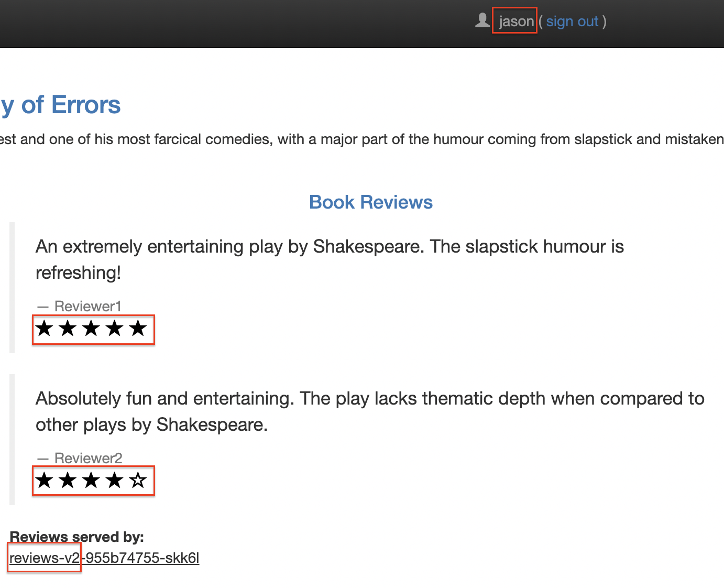This screenshot has width=724, height=588.
Task: Click the 'An extremely entertaining play' review text
Action: pyautogui.click(x=330, y=259)
